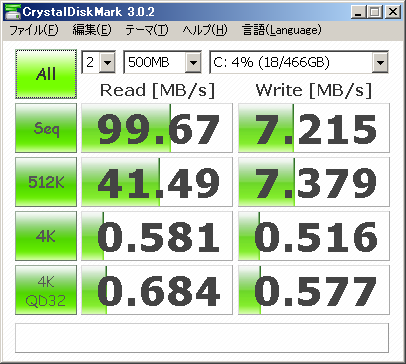Select the 4K QD32 write value 0.577
This screenshot has height=364, width=406.
point(314,290)
